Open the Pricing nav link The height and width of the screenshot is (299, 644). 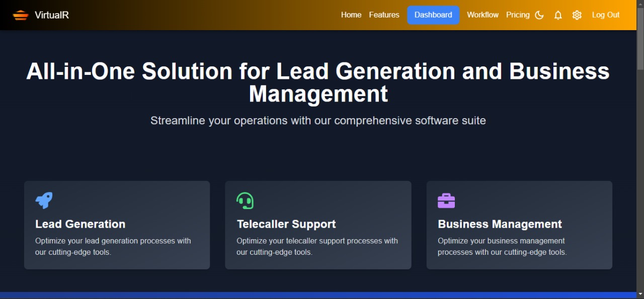[x=518, y=15]
